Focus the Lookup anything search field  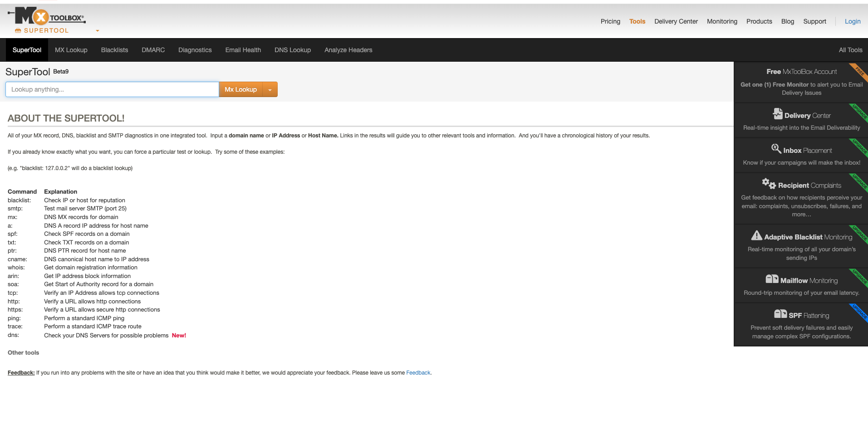click(112, 89)
